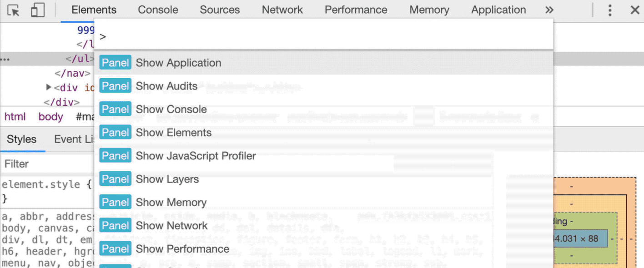
Task: Open the Sources tab
Action: 220,10
